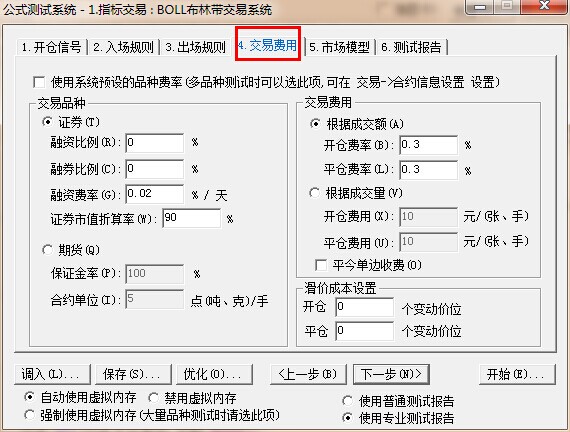Click the 调入(L)... button

(x=52, y=374)
